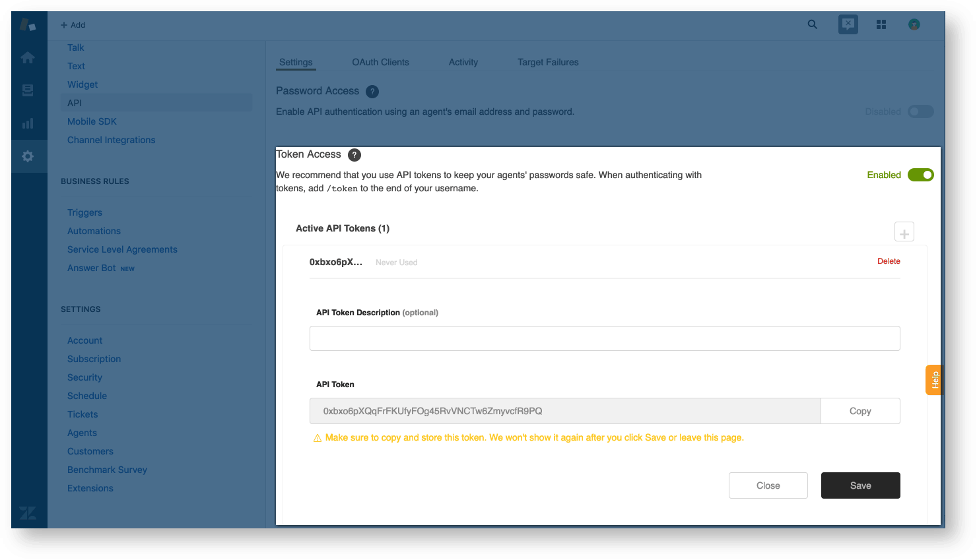Click the product logo at sidebar top
Screen dimensions: 977x560
point(28,25)
